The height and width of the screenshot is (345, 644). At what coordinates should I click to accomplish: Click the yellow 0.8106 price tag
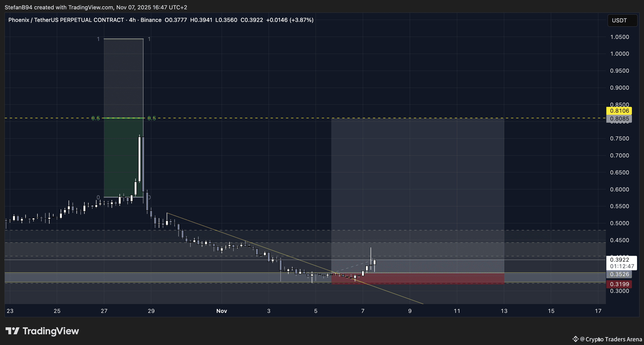coord(619,111)
